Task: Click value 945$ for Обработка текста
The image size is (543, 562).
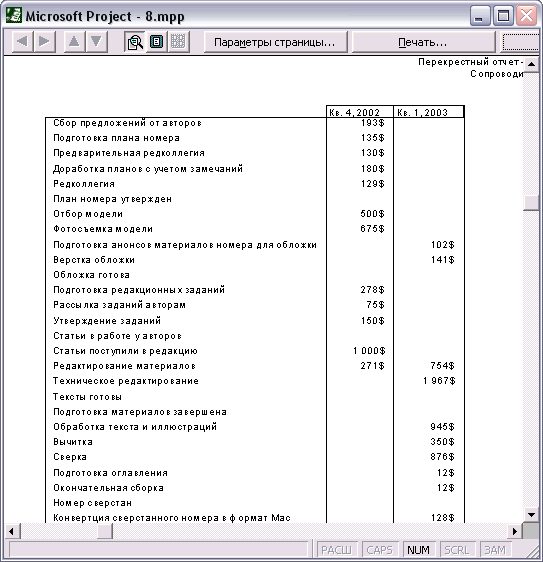Action: tap(443, 427)
